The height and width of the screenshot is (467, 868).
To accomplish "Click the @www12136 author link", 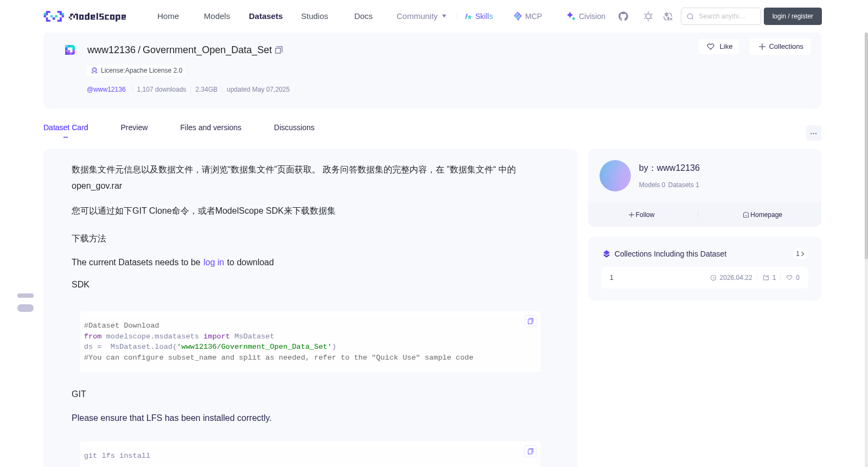I will point(106,89).
